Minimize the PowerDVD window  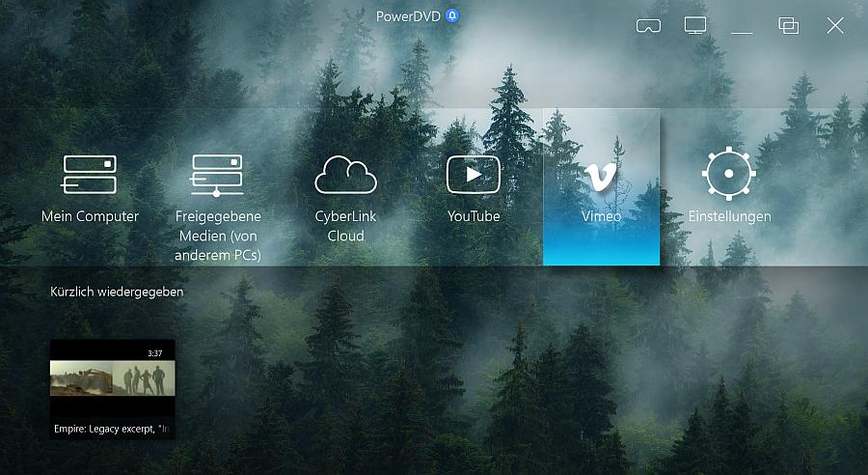(742, 32)
